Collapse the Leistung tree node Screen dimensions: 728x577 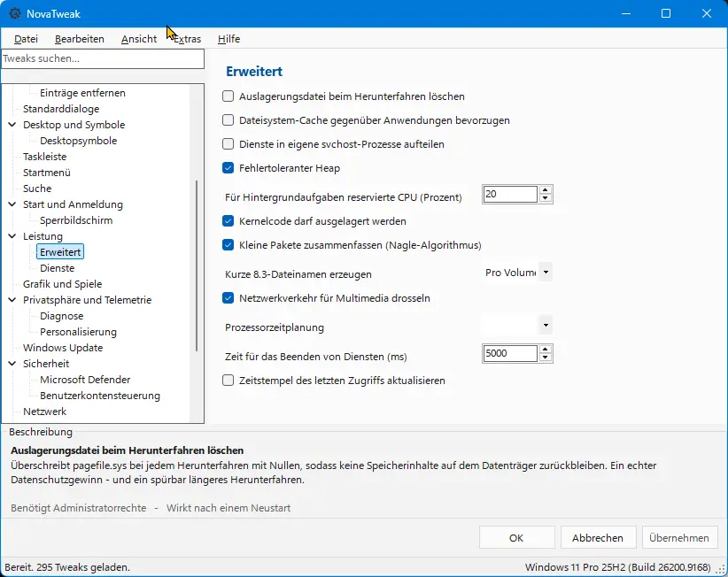(x=12, y=236)
